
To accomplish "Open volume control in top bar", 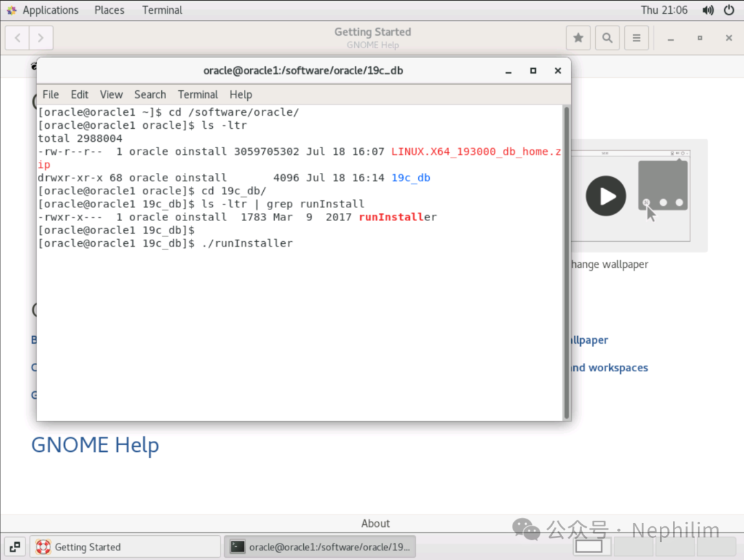I will point(708,10).
